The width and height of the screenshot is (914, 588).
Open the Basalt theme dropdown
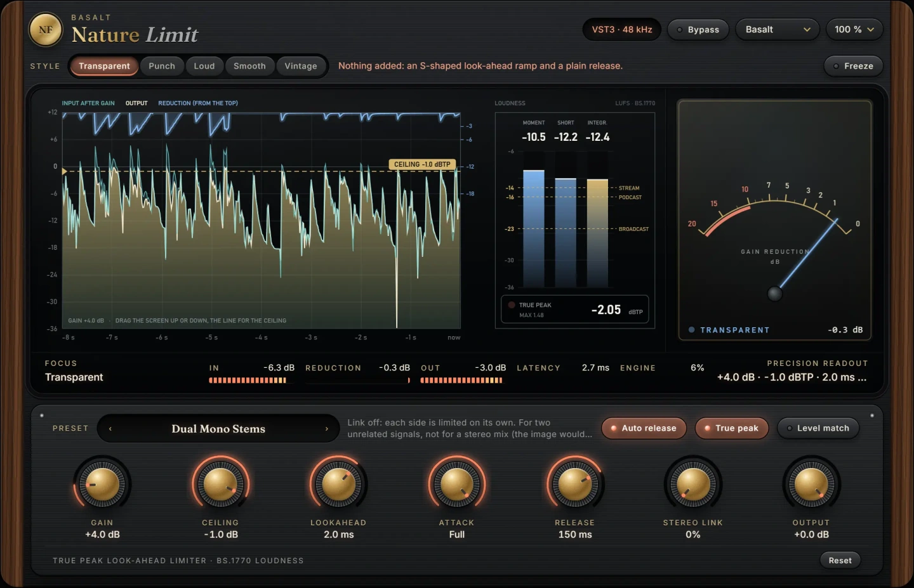(x=778, y=30)
